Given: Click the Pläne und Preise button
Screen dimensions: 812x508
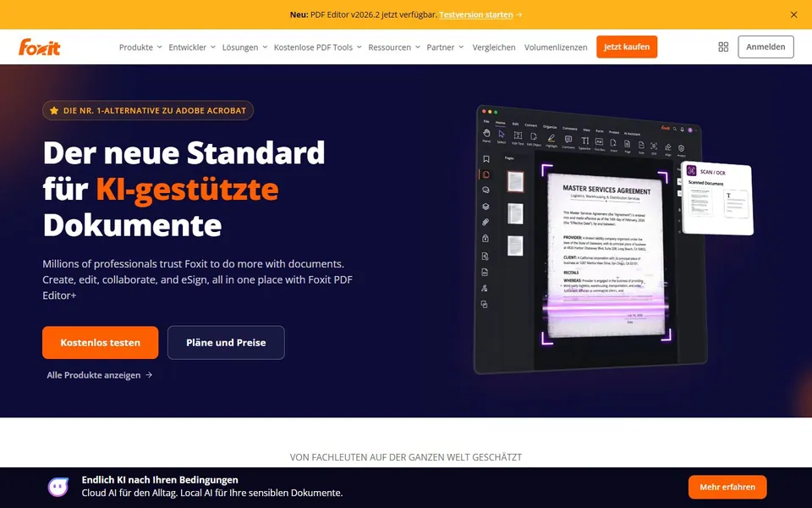Looking at the screenshot, I should [x=226, y=343].
